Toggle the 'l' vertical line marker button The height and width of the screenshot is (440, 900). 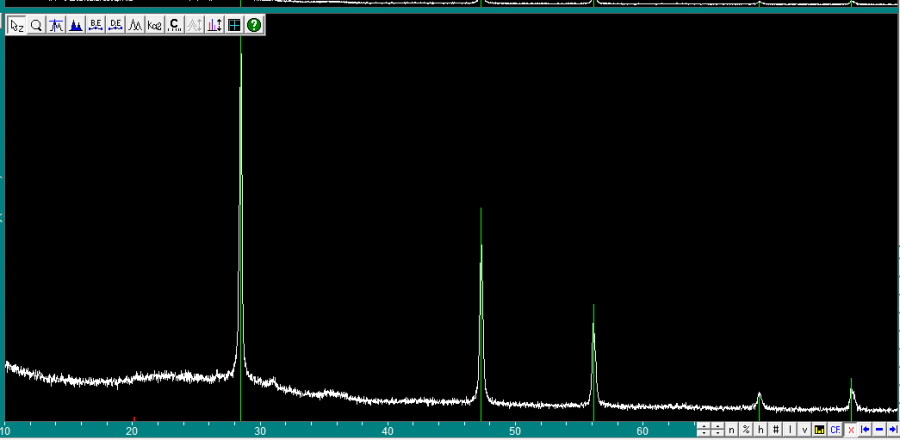[x=790, y=429]
